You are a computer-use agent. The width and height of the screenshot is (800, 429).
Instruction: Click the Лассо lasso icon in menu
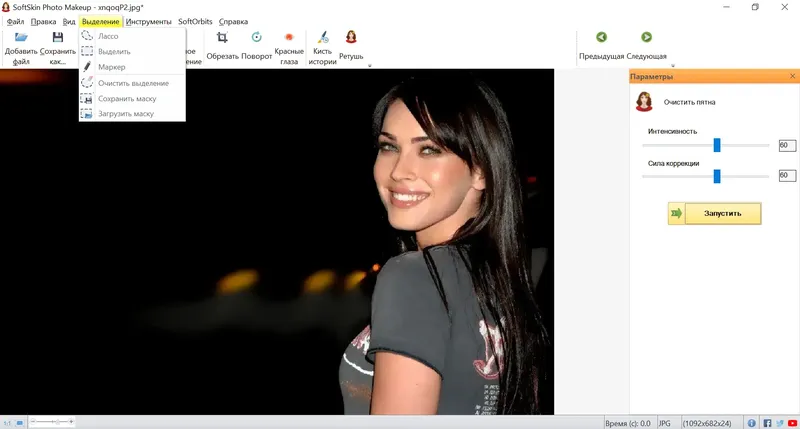87,36
